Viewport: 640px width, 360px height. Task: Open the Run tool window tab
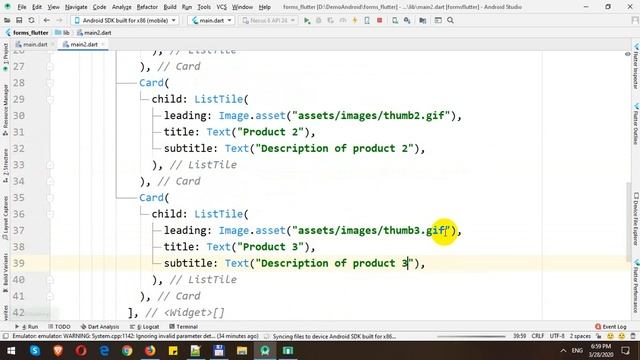[27, 327]
